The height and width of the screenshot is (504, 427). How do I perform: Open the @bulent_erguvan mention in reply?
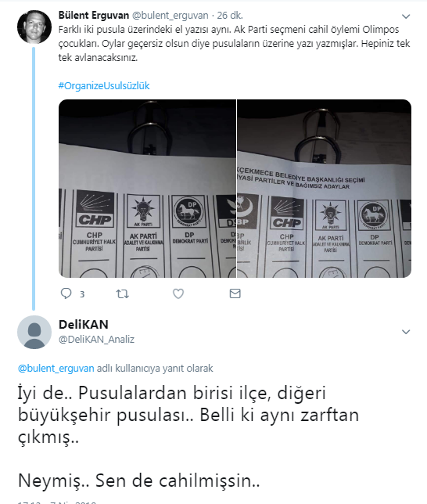coord(56,369)
